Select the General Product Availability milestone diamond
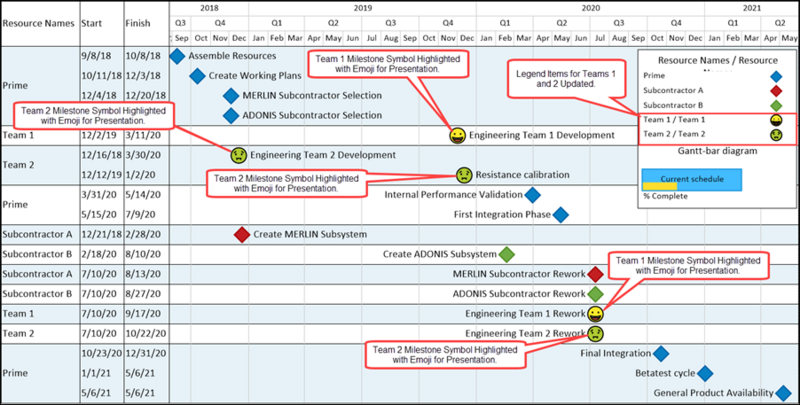The width and height of the screenshot is (800, 405). coord(783,393)
